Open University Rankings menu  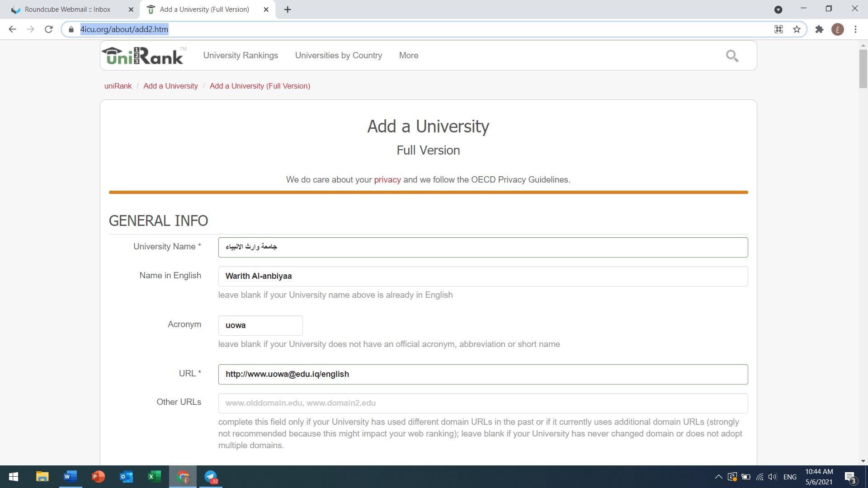[241, 55]
